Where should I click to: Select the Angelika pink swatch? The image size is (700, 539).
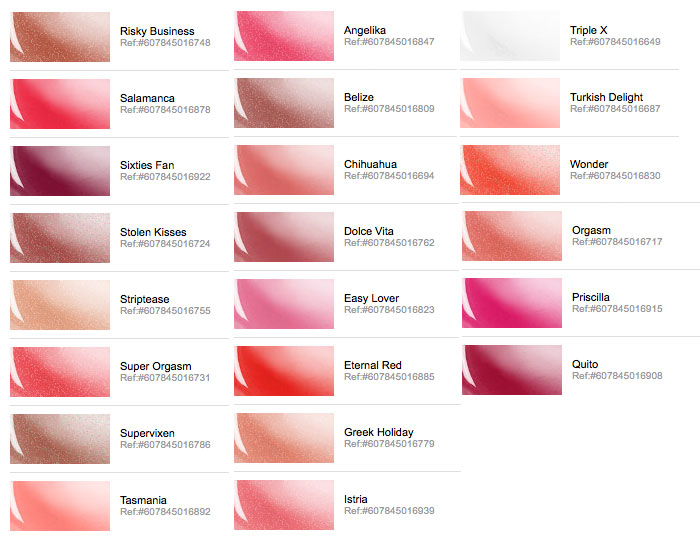[x=284, y=36]
